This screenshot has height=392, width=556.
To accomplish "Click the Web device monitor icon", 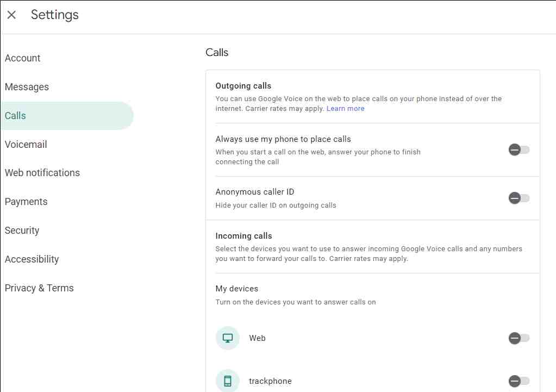I will (x=228, y=338).
